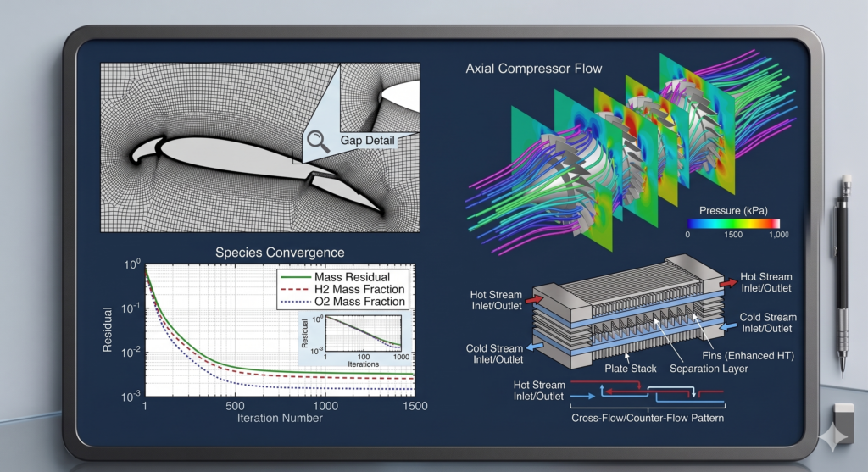Viewport: 868px width, 472px height.
Task: Click the red dashed legend line sample
Action: (x=295, y=289)
